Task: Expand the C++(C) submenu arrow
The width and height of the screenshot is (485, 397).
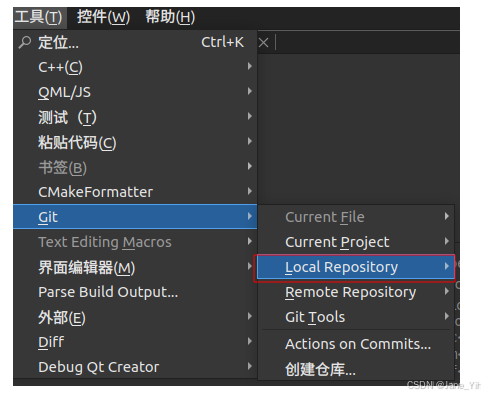Action: click(x=249, y=66)
